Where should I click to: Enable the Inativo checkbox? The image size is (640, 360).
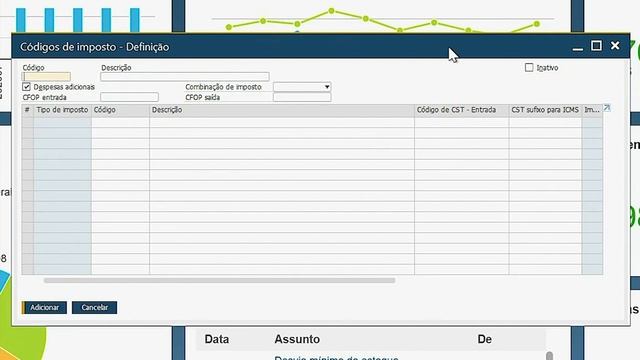click(529, 67)
